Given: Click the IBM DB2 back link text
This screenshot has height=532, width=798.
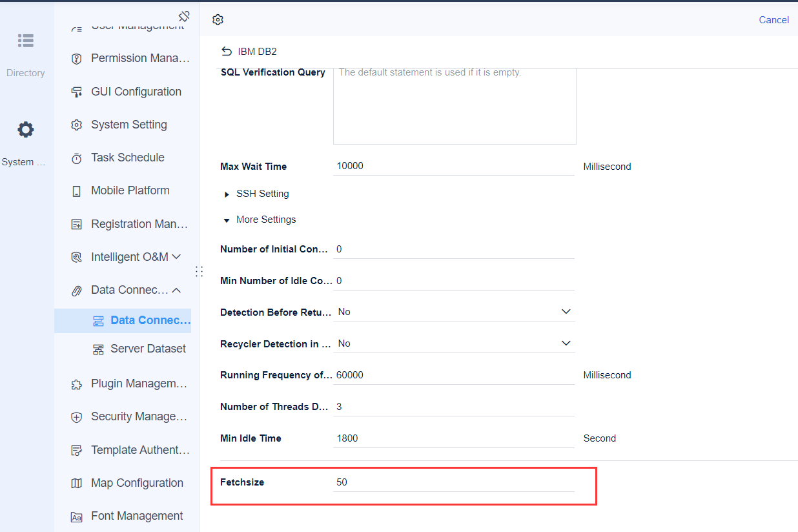Looking at the screenshot, I should coord(257,52).
